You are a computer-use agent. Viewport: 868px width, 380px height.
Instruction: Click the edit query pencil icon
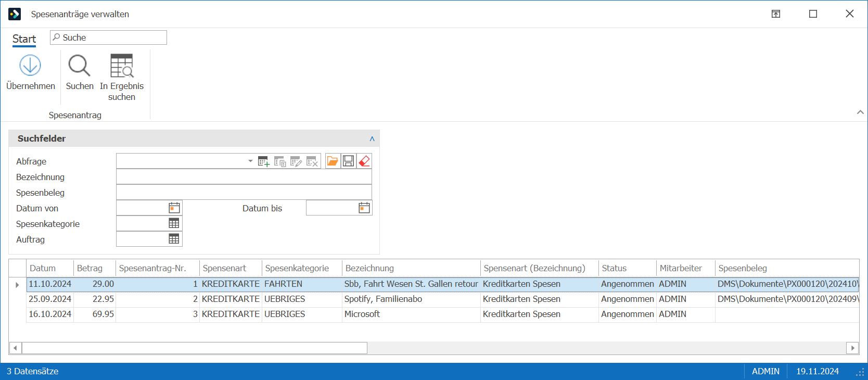pyautogui.click(x=296, y=161)
